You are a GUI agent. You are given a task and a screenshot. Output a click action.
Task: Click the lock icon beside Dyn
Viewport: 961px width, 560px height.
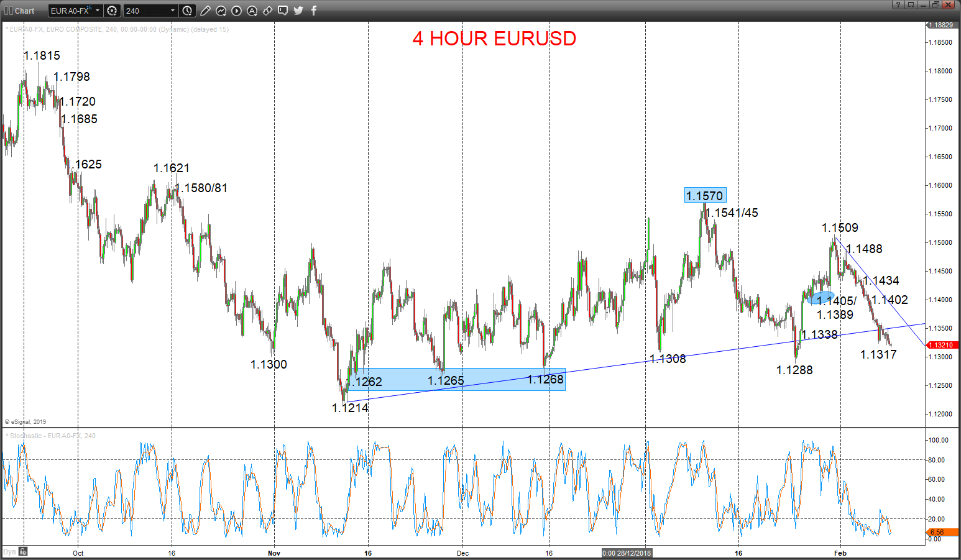23,551
